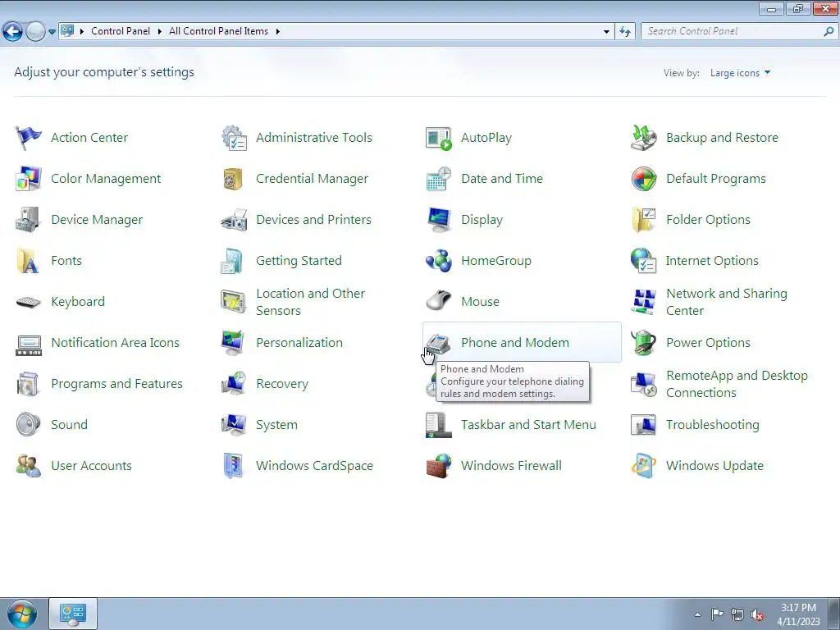Screen dimensions: 840x630
Task: Click the Windows CardSpace icon
Action: [x=234, y=466]
